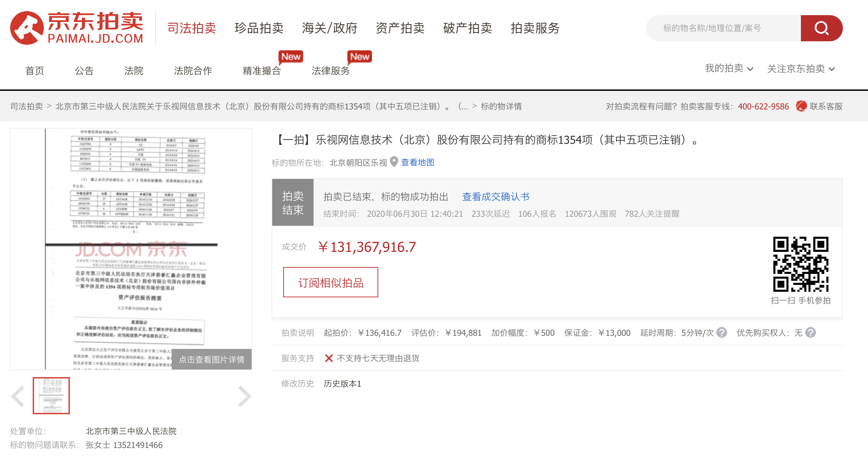Open 历史版本1 modification history
Viewport: 868px width, 459px height.
[342, 384]
